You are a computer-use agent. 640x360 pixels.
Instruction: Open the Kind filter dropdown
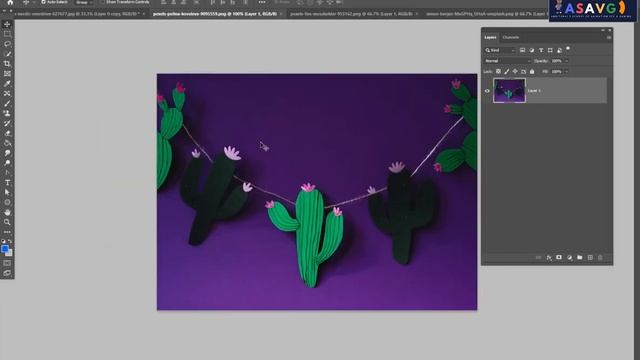pos(500,50)
